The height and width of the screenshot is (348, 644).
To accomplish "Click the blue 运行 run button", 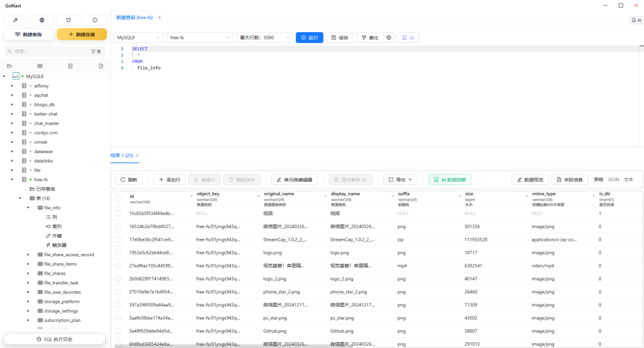I will coord(309,38).
